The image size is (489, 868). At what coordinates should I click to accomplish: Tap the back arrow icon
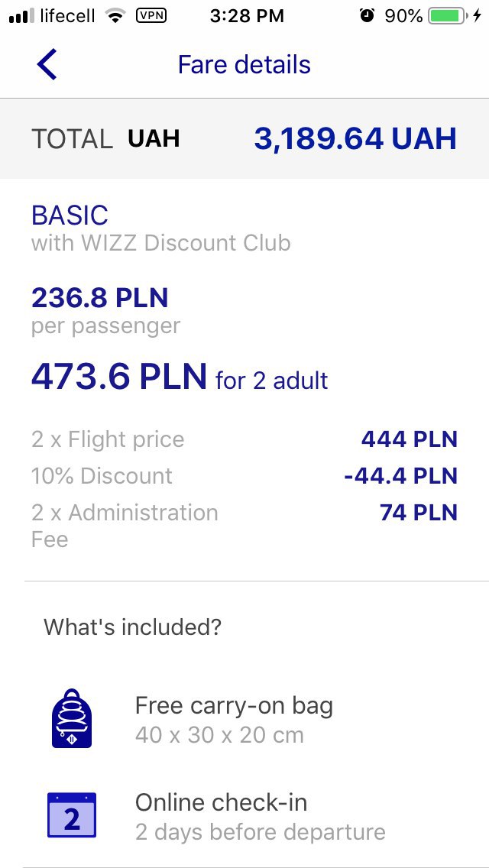[x=47, y=65]
